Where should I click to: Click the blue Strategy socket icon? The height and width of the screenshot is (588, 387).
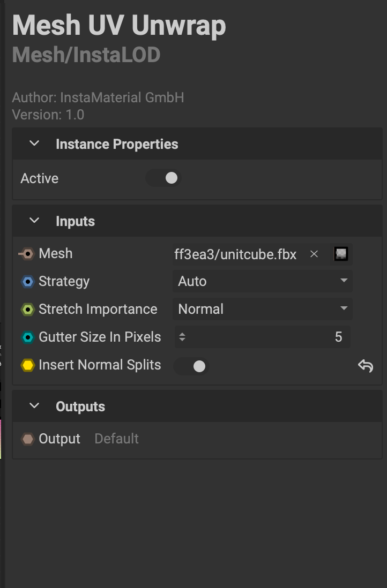(x=27, y=282)
